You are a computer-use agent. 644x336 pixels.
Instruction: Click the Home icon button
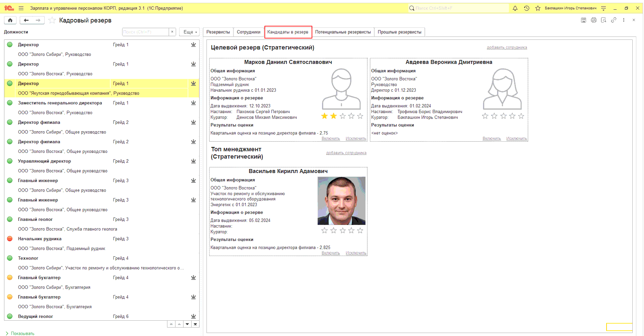point(10,20)
